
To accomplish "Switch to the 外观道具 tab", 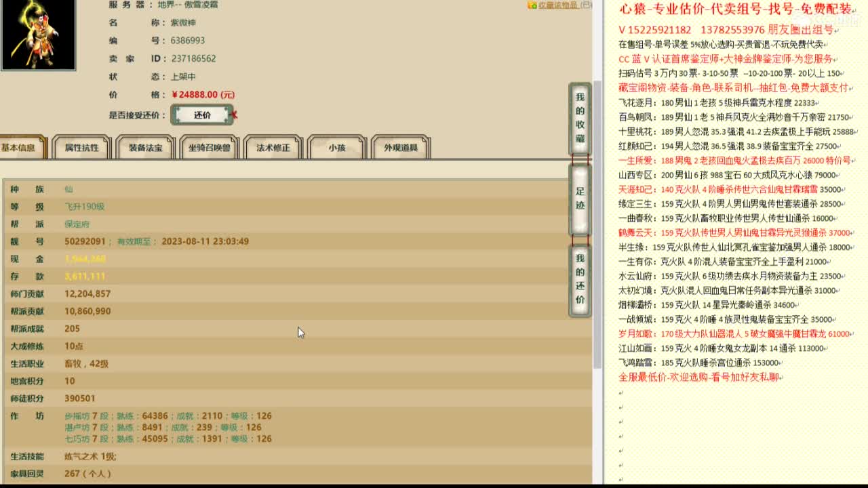I will point(399,146).
